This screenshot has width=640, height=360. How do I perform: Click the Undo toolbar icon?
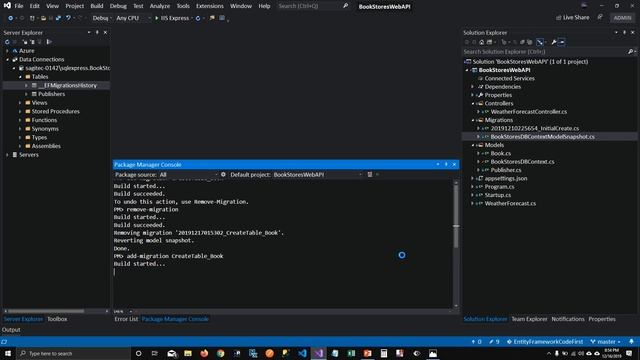68,18
